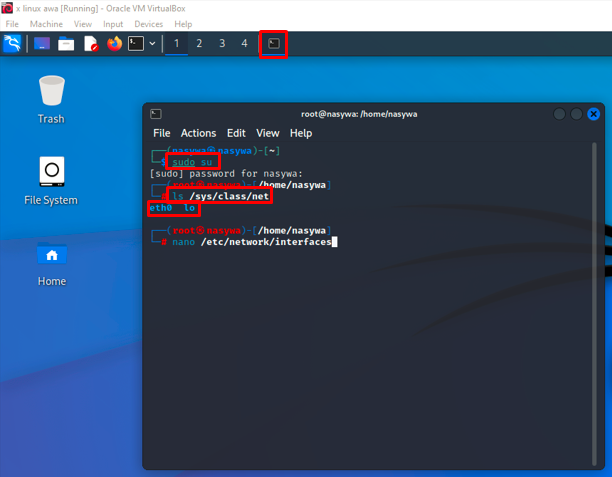Switch to workspace 3

click(222, 43)
